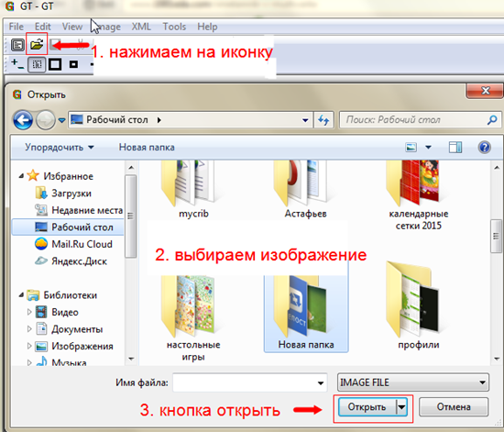The width and height of the screenshot is (504, 432).
Task: Click the open file folder icon in GT toolbar
Action: [x=37, y=44]
